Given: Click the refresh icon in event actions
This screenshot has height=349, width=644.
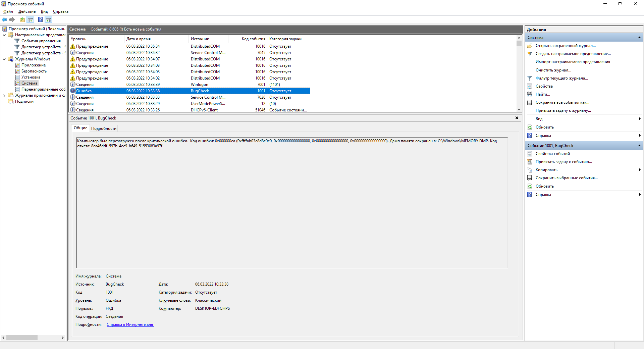Looking at the screenshot, I should (530, 186).
